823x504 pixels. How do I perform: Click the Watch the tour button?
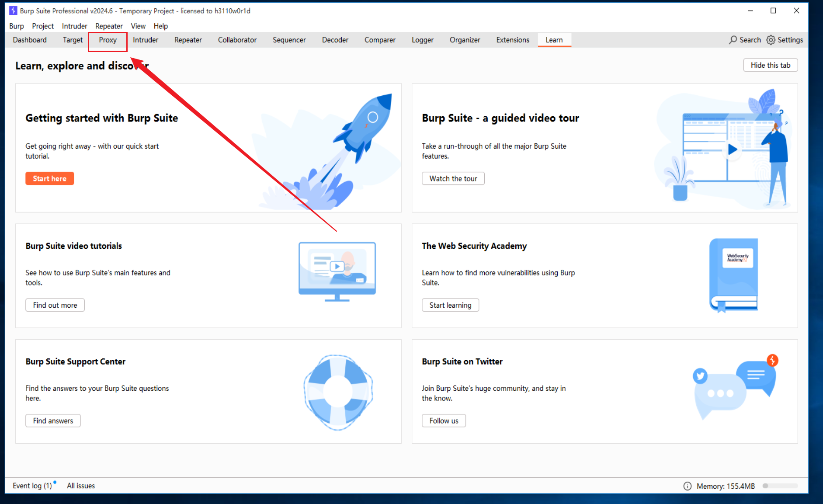[453, 178]
